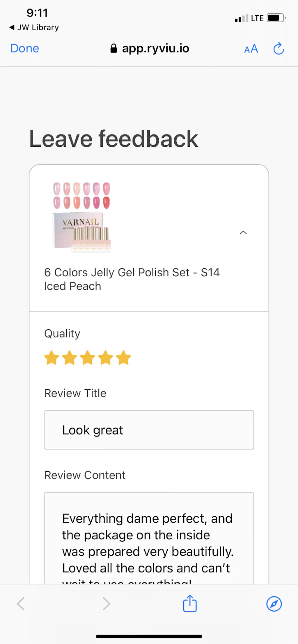This screenshot has width=298, height=644.
Task: Open the Safari share sheet icon
Action: coord(190,604)
